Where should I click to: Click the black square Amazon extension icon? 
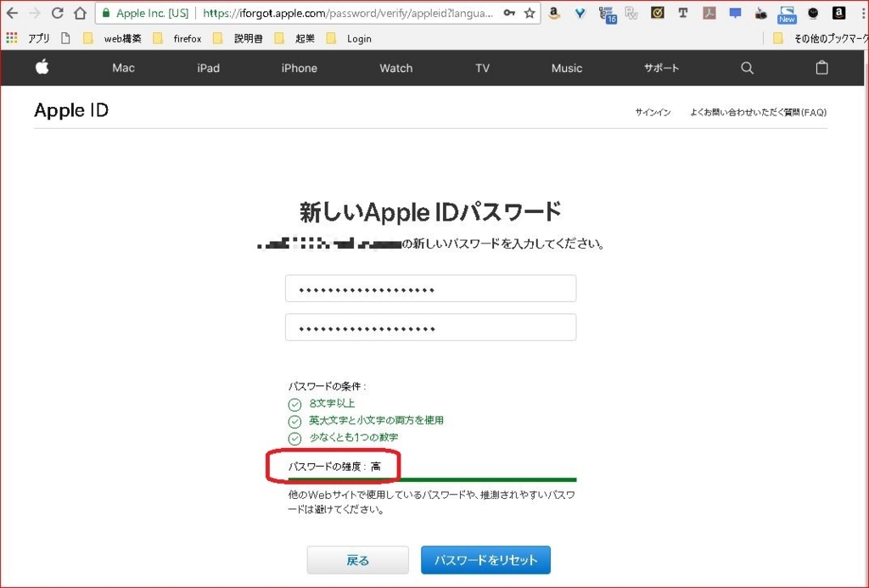point(839,13)
